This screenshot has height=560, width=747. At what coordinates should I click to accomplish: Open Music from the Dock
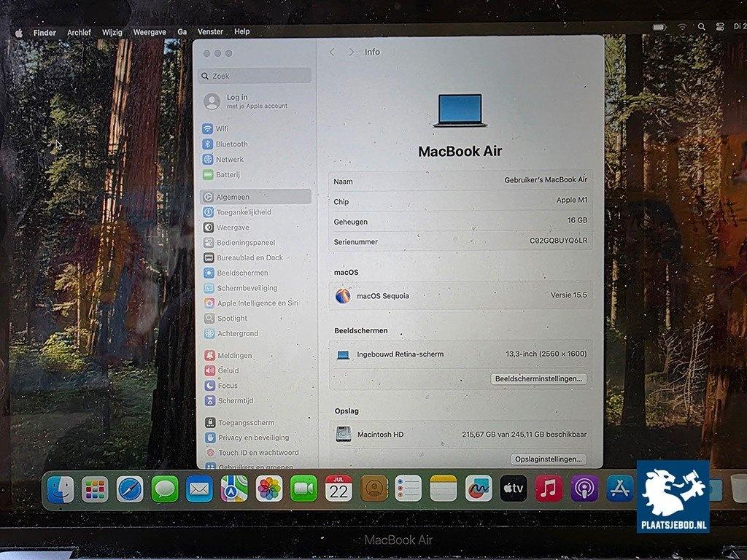coord(549,489)
